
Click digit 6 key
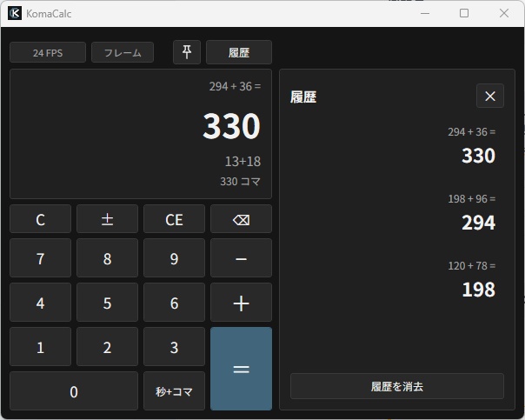point(174,303)
